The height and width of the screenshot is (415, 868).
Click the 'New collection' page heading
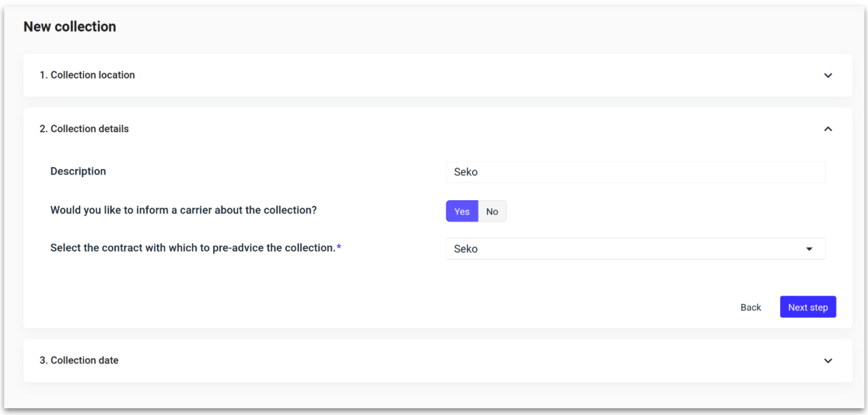(70, 27)
